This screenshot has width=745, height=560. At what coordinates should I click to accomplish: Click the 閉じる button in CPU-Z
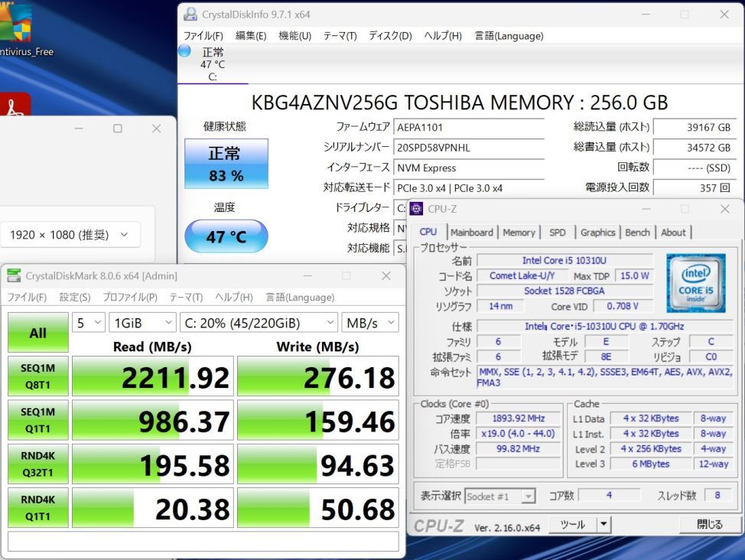(711, 524)
